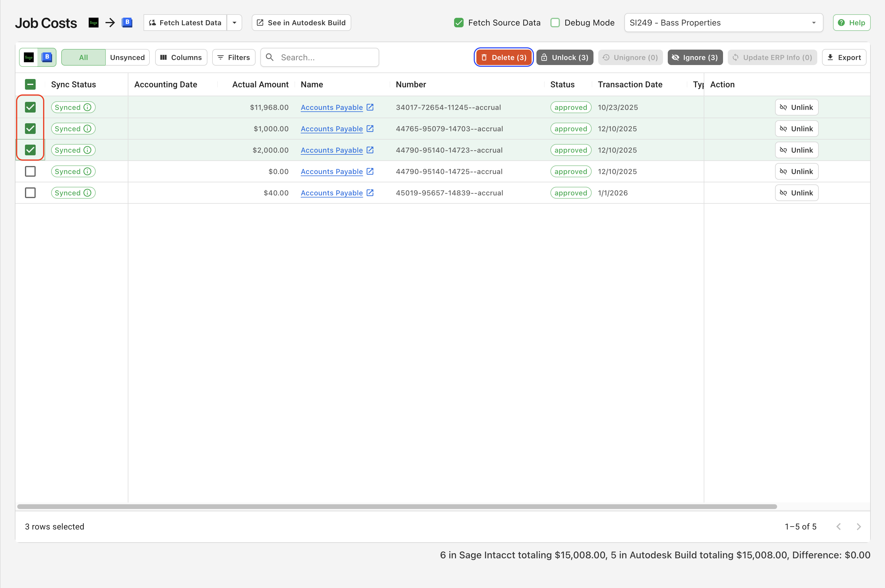Image resolution: width=885 pixels, height=588 pixels.
Task: Open the Columns selector
Action: (x=181, y=57)
